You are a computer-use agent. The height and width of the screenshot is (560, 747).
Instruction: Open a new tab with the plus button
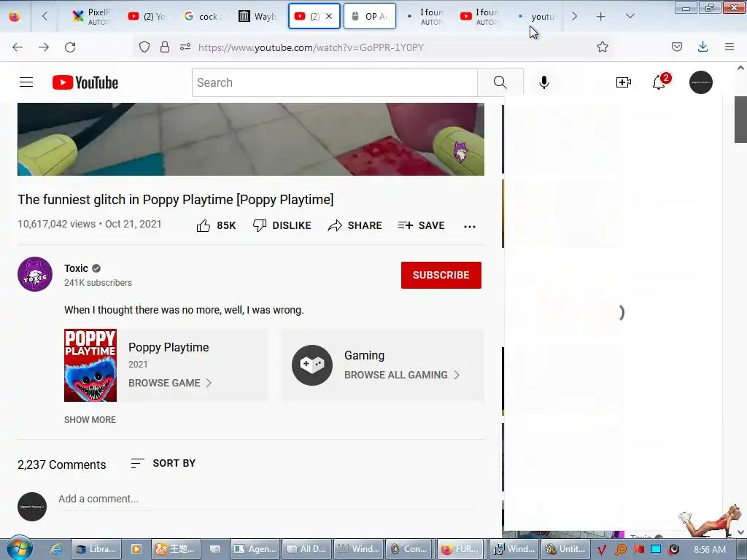[x=601, y=17]
